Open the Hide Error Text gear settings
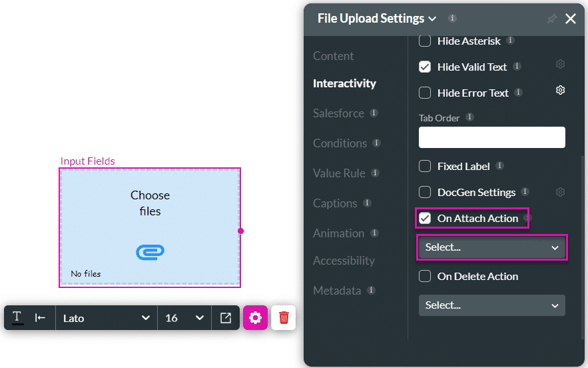This screenshot has height=368, width=588. (x=560, y=90)
